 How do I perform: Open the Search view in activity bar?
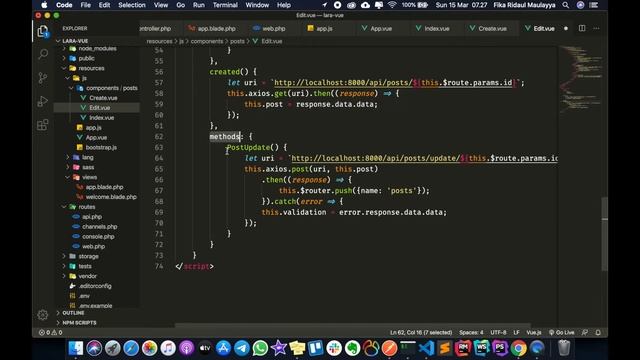tap(43, 54)
